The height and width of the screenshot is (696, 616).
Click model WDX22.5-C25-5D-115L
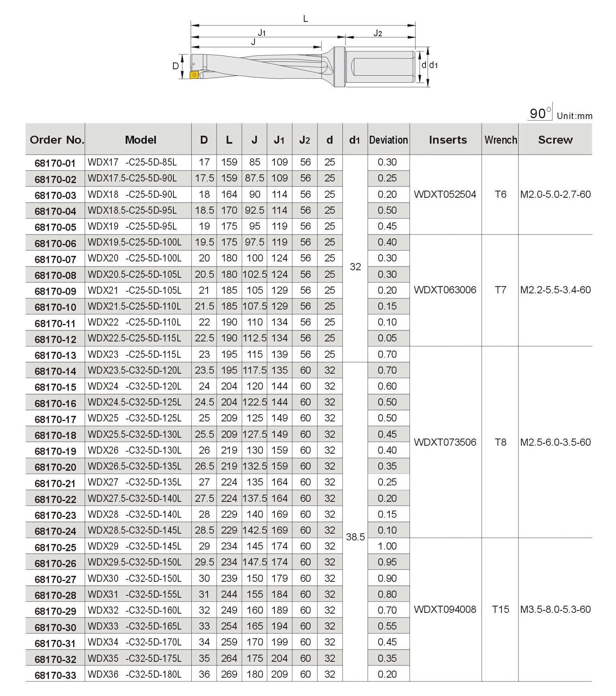tap(134, 338)
